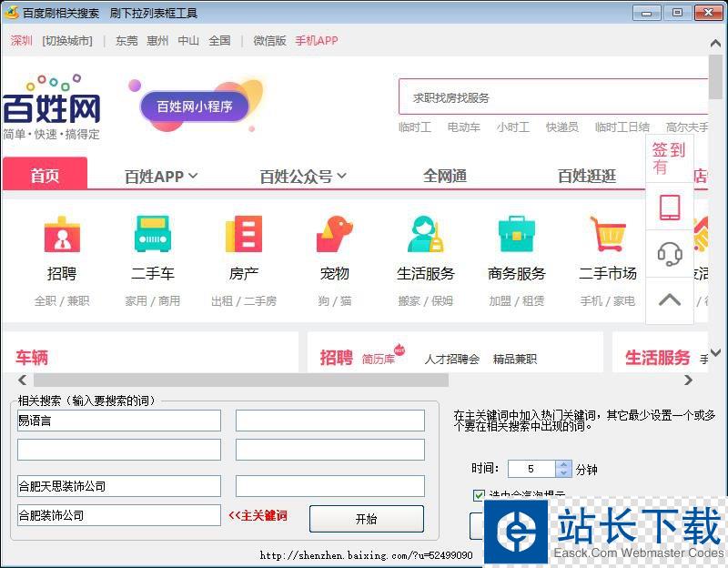
Task: Click the 小时工 hot search link
Action: click(512, 127)
